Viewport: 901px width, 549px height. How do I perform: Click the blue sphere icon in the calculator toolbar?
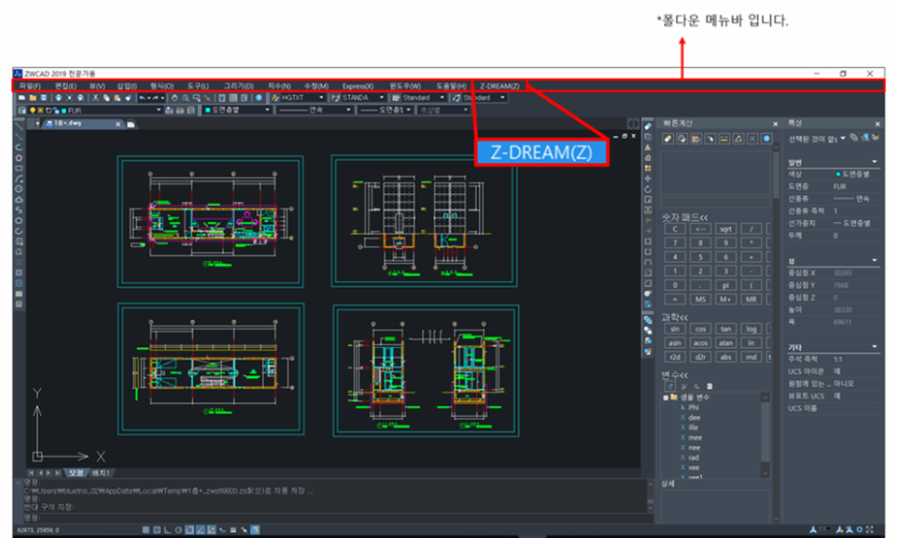click(x=767, y=139)
